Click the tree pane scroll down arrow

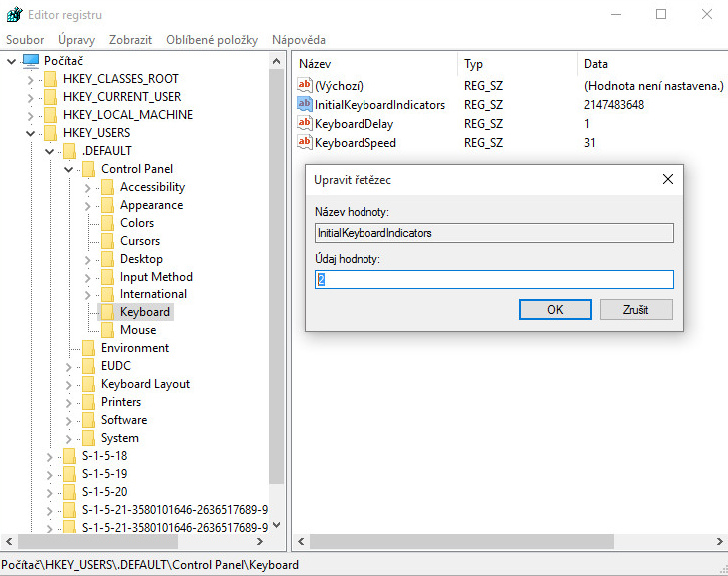277,525
